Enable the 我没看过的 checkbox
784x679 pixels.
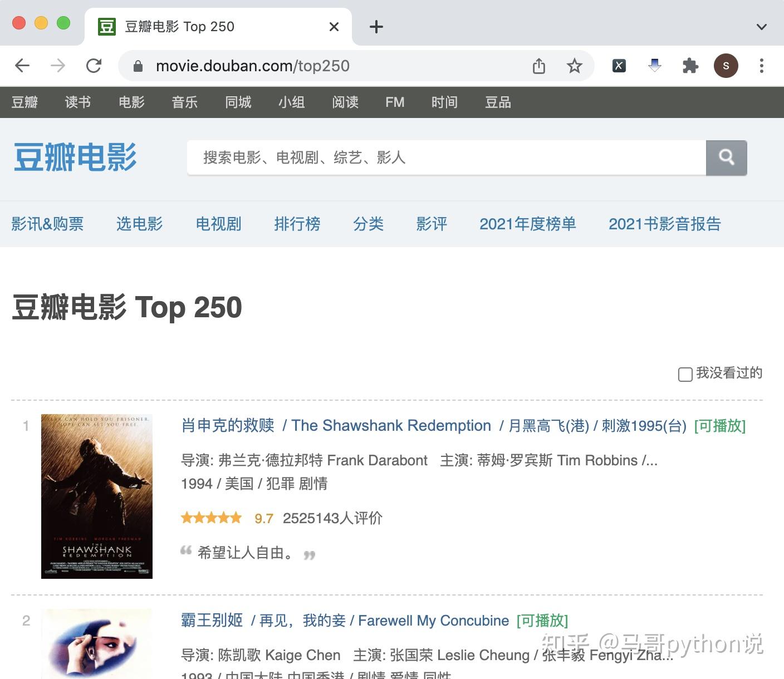point(684,375)
